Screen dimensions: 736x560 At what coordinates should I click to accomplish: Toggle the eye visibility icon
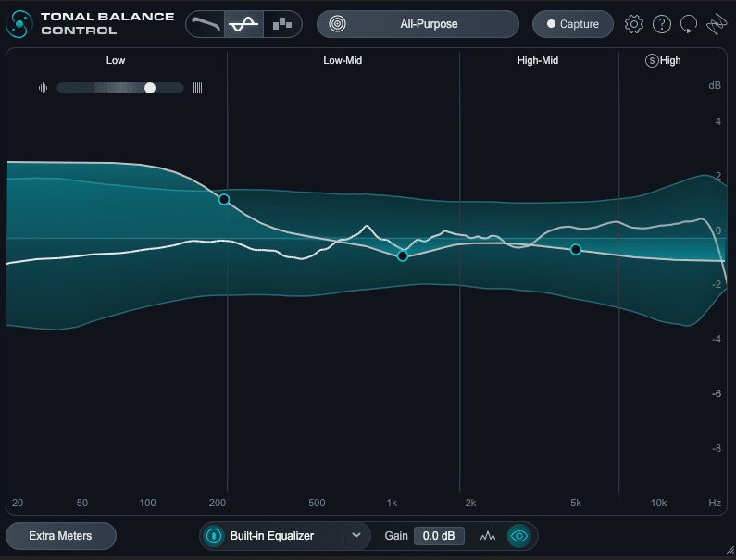point(519,536)
